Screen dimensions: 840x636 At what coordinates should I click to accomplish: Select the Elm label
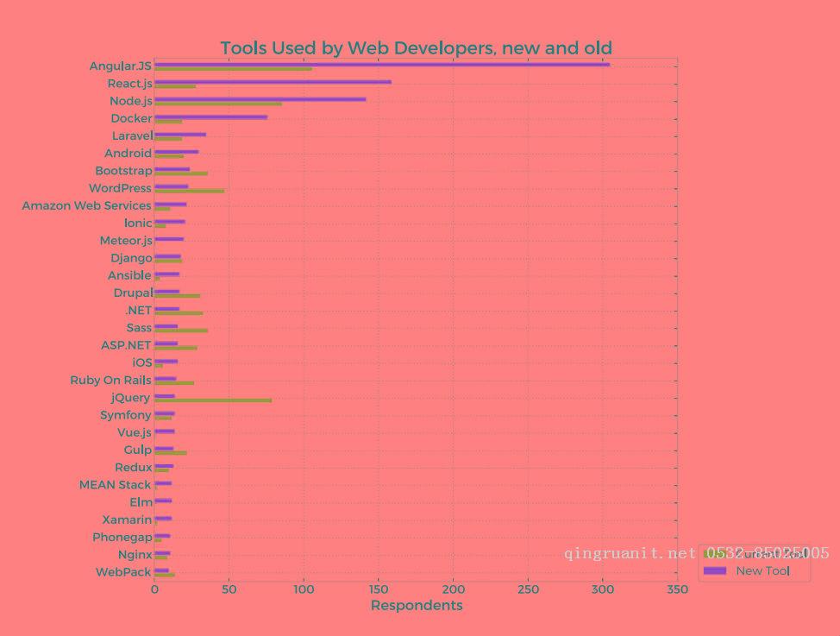click(x=141, y=502)
